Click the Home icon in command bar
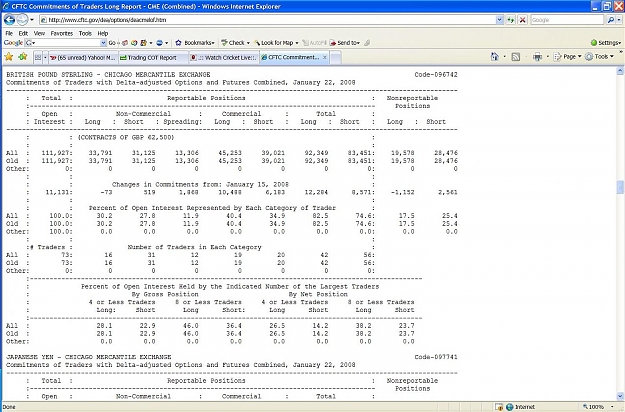This screenshot has height=412, width=625. 495,57
